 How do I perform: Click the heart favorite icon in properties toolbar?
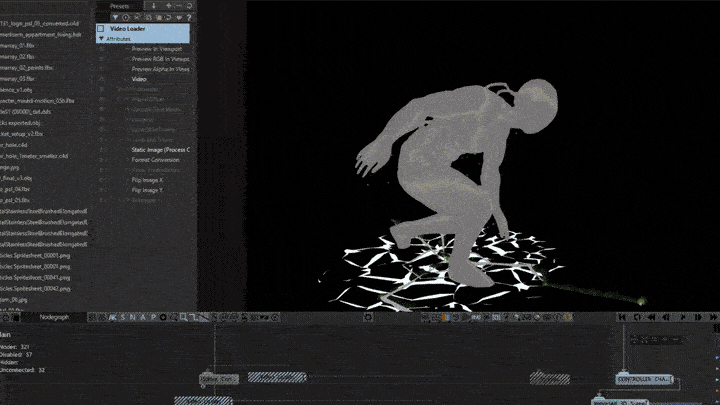click(179, 17)
